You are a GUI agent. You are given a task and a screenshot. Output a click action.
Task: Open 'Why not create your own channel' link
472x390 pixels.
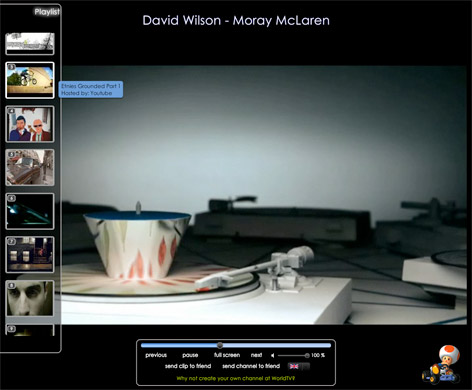click(x=236, y=378)
